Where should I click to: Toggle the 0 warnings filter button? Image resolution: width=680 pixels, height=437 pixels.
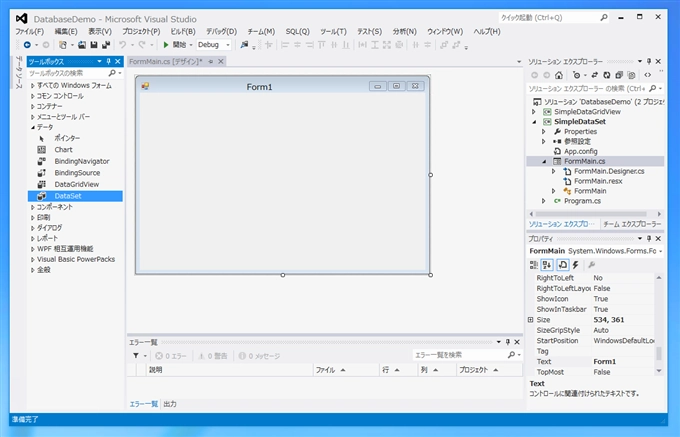213,356
